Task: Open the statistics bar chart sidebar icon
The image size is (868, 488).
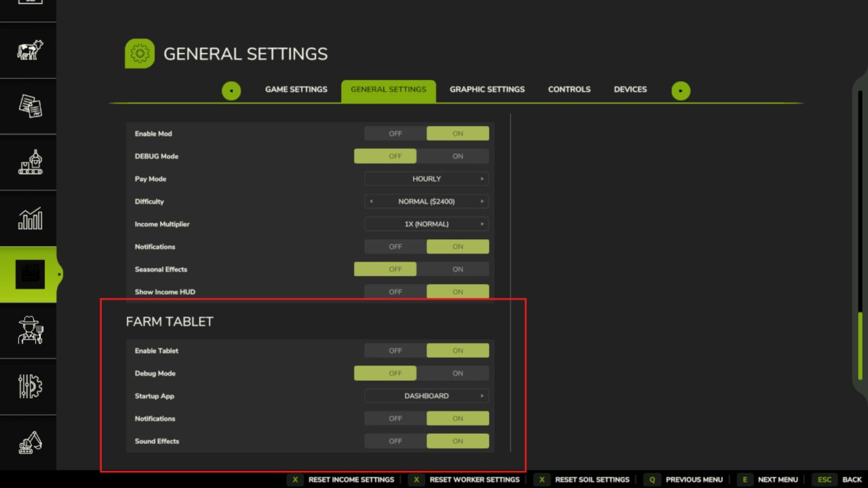Action: click(x=28, y=218)
